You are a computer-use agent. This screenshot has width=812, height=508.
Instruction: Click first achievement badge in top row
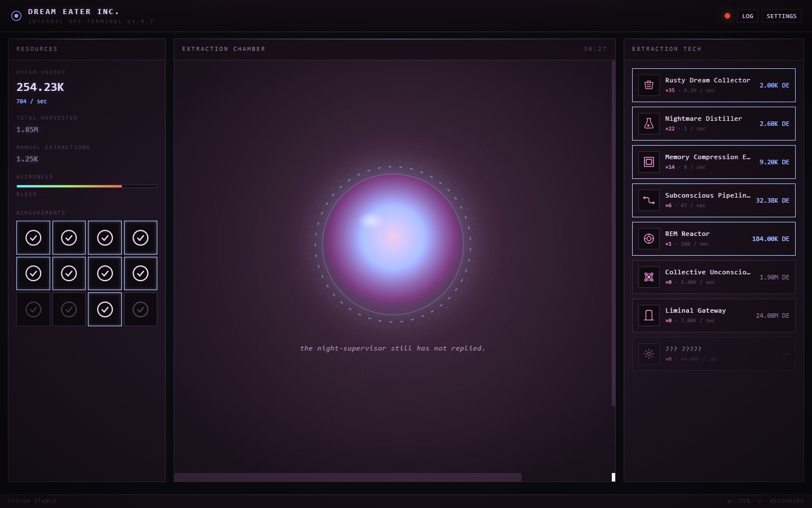pos(33,238)
